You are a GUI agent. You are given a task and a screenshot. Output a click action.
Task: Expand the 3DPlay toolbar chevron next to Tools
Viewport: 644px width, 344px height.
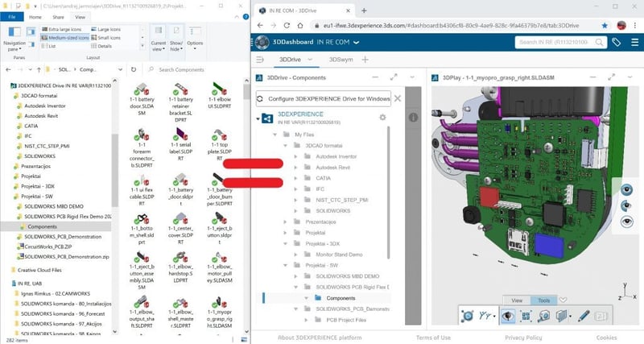point(563,300)
